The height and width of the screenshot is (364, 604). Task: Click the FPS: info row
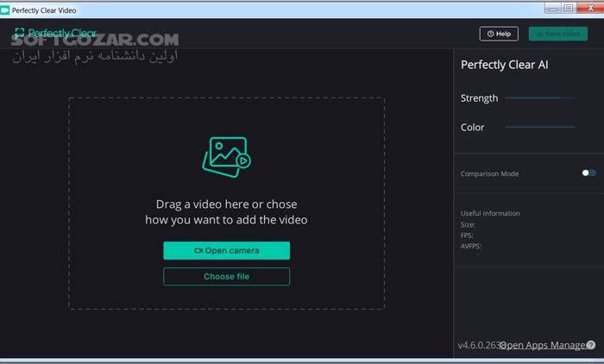467,235
